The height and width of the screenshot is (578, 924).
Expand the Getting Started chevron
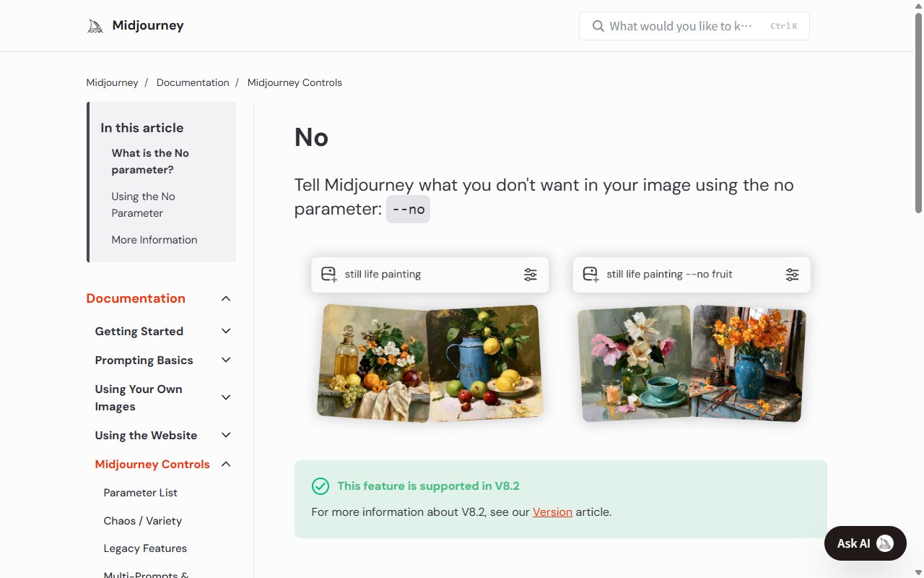(226, 331)
